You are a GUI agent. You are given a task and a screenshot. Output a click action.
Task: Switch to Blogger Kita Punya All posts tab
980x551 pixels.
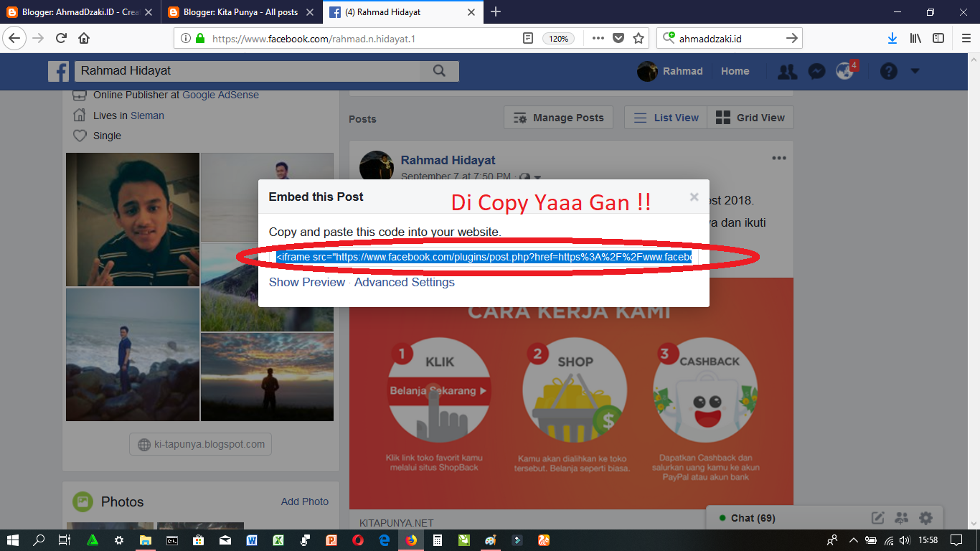tap(242, 12)
